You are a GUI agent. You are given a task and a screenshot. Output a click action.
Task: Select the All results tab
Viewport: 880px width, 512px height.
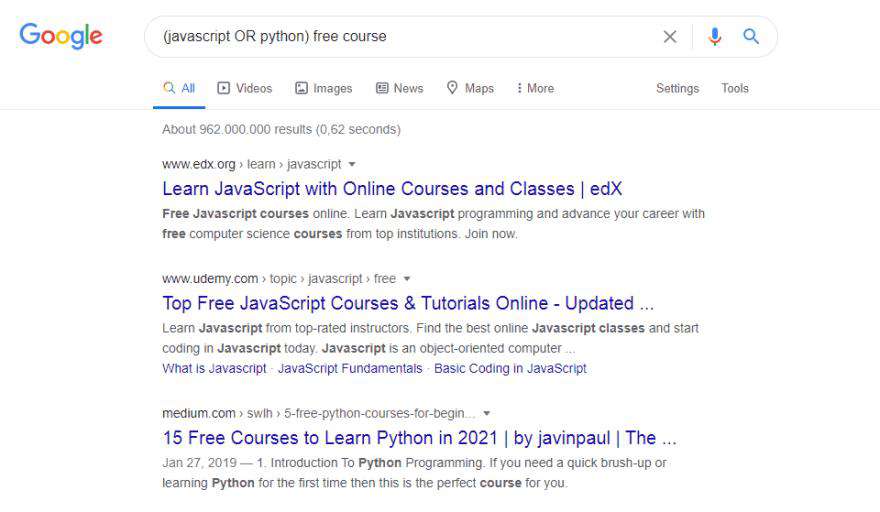pos(179,88)
